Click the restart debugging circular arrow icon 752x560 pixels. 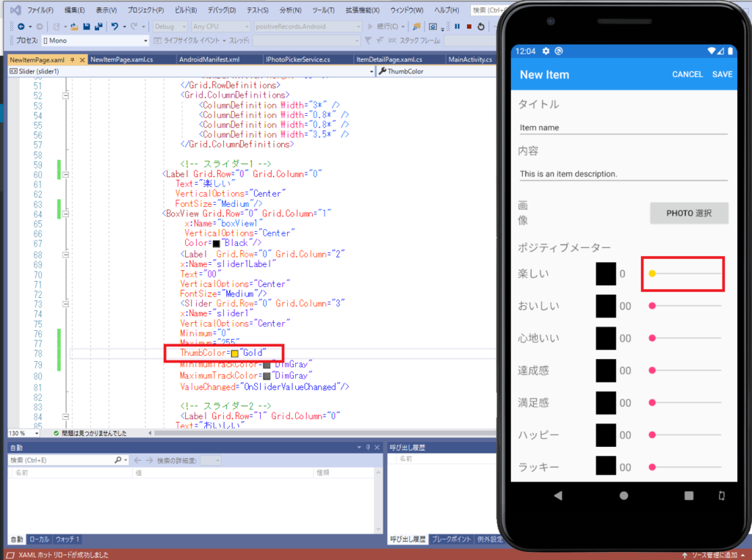click(x=480, y=26)
